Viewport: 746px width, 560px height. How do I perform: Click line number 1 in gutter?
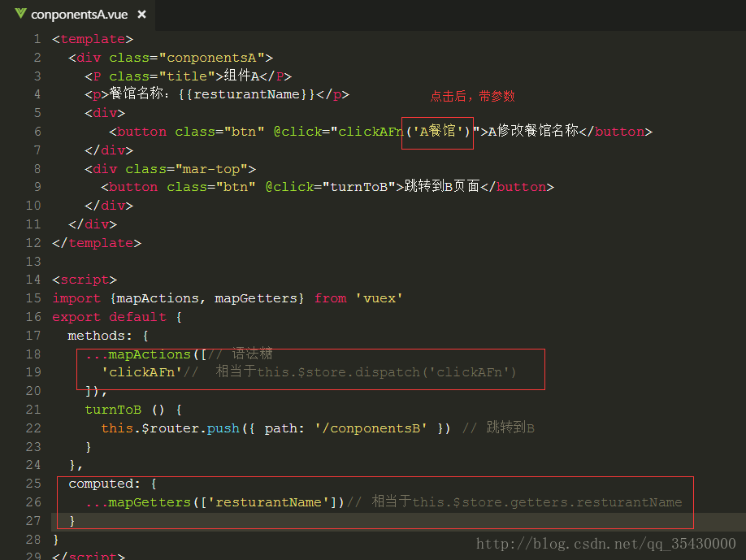click(x=37, y=39)
